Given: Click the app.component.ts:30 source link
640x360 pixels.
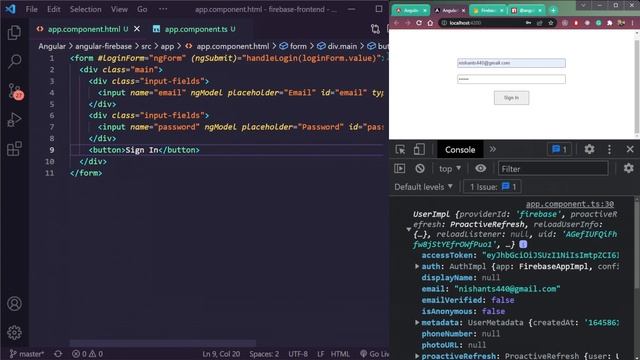Looking at the screenshot, I should click(569, 204).
